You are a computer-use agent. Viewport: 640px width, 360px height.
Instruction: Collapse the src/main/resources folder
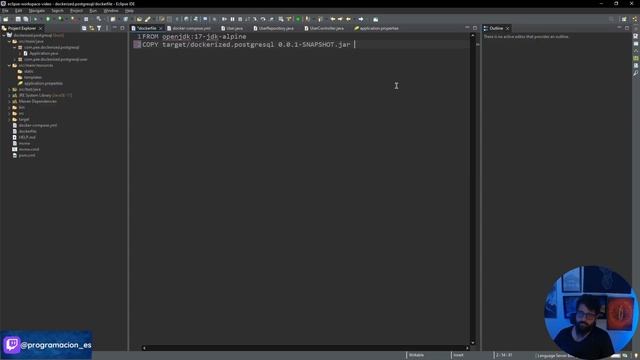(9, 65)
